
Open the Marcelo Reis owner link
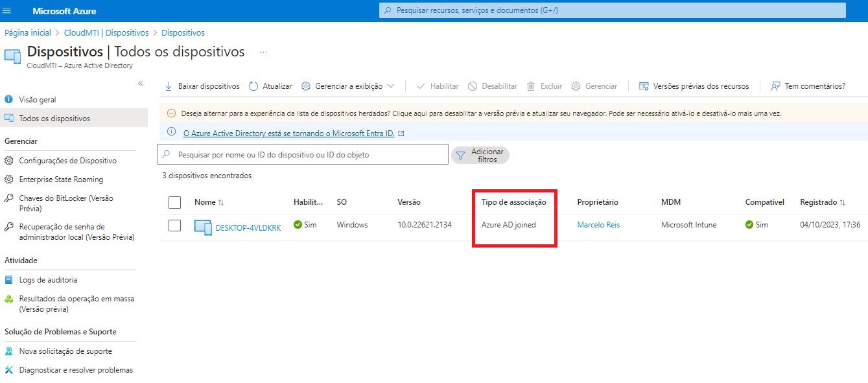tap(598, 225)
